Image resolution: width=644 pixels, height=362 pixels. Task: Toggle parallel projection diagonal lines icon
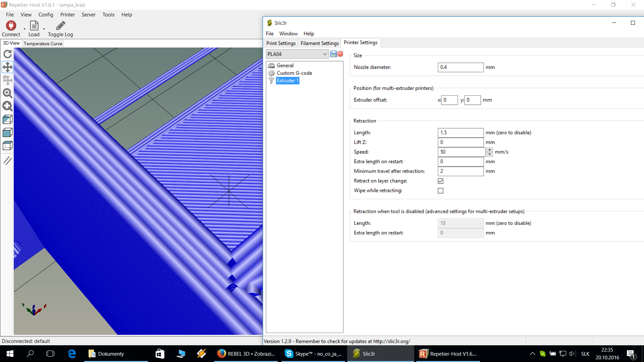(7, 161)
